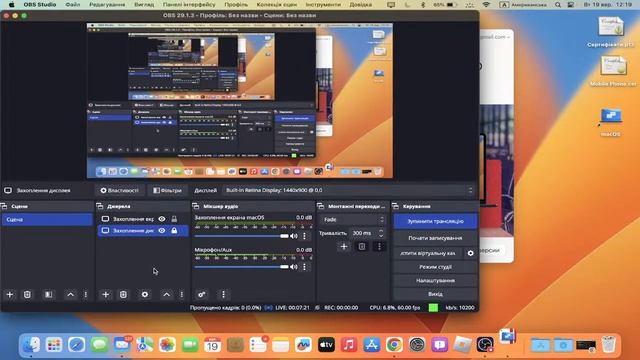Open Chrome from the Dock
The width and height of the screenshot is (640, 360).
[394, 345]
